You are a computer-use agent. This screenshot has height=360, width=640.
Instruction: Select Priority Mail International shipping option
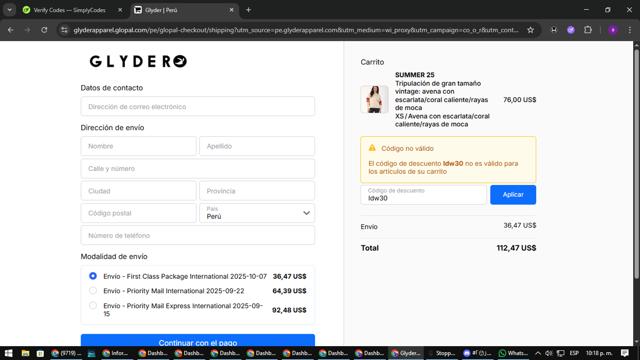(93, 291)
